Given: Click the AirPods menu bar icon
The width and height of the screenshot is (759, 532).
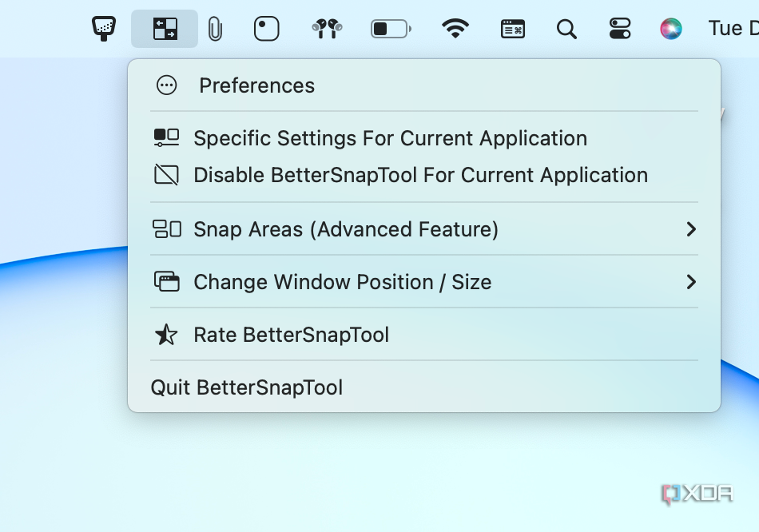Looking at the screenshot, I should click(x=328, y=29).
